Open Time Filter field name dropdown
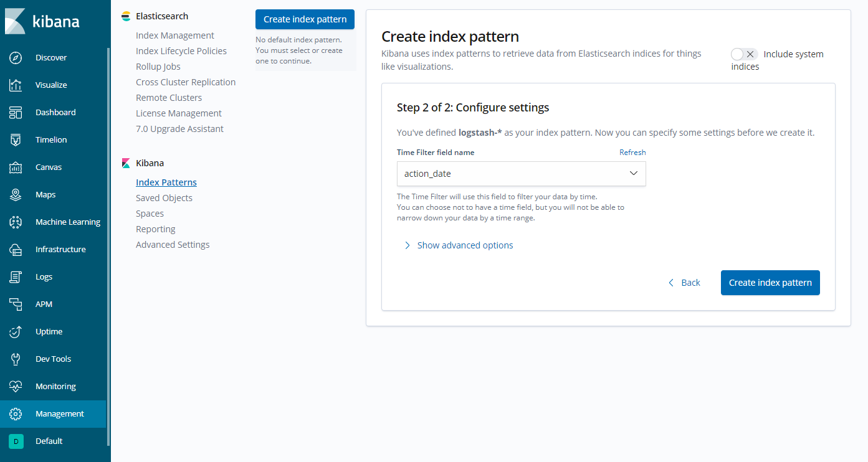868x462 pixels. tap(521, 174)
